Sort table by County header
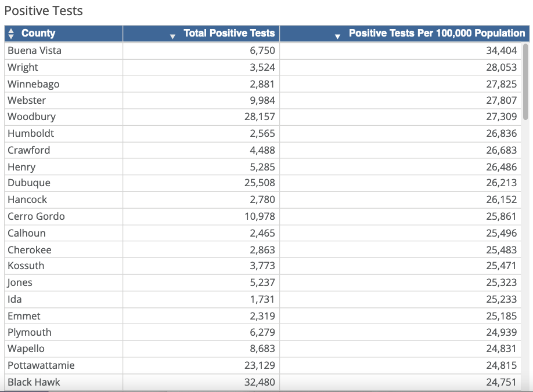533x392 pixels. tap(38, 33)
